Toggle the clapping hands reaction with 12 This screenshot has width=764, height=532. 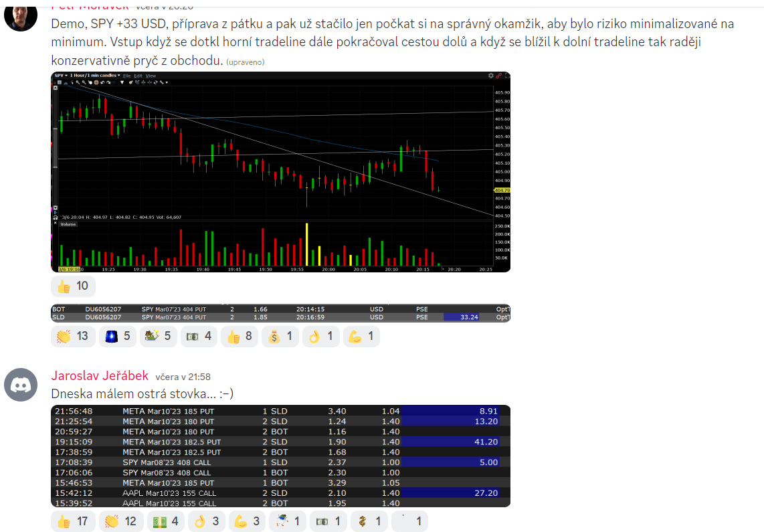click(x=121, y=521)
